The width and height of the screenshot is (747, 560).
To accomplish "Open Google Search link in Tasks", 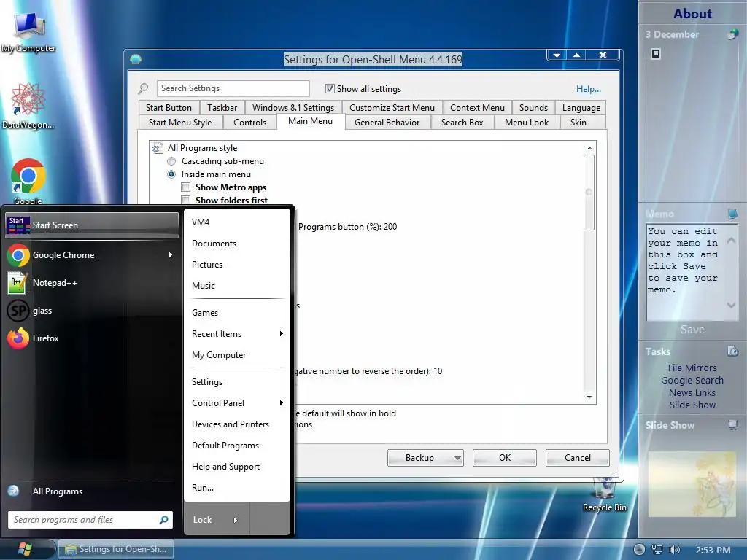I will pyautogui.click(x=692, y=380).
